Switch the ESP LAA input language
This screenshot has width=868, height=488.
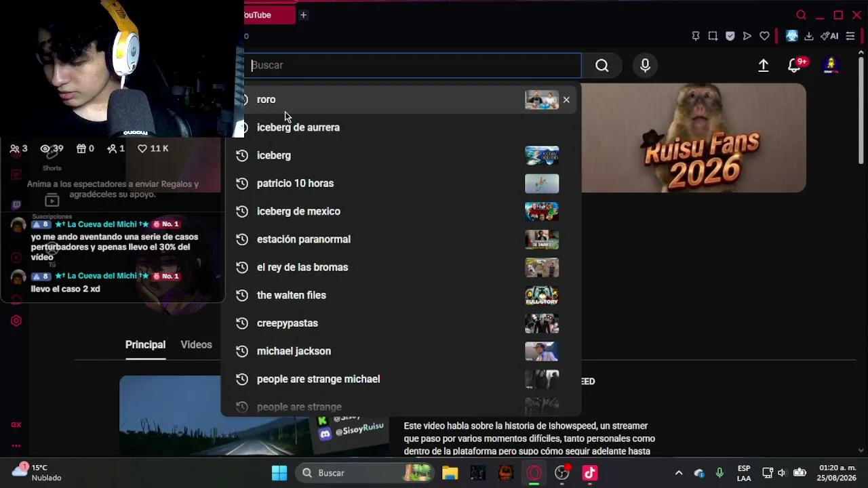(x=744, y=472)
